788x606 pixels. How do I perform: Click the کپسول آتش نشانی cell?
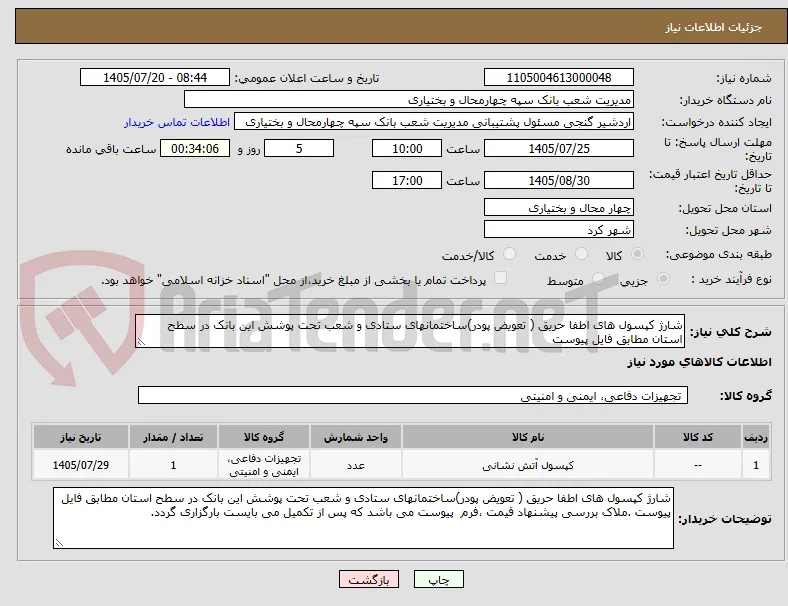(x=528, y=465)
